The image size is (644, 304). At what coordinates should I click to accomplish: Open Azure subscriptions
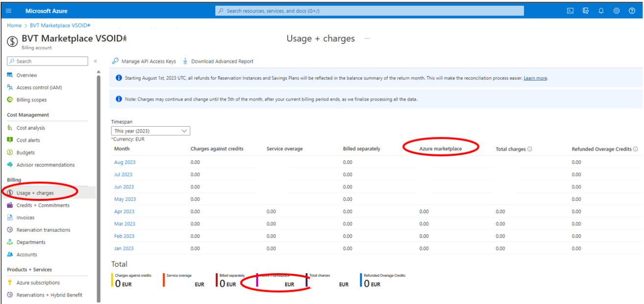[x=38, y=282]
